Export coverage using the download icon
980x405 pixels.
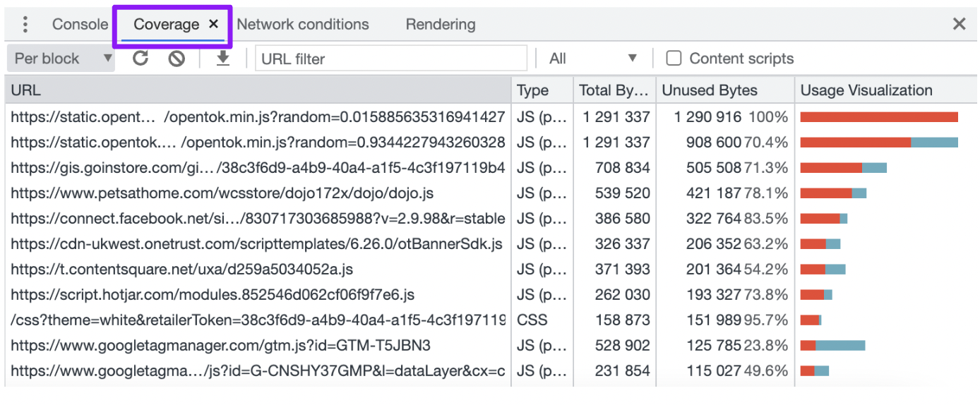(x=223, y=59)
